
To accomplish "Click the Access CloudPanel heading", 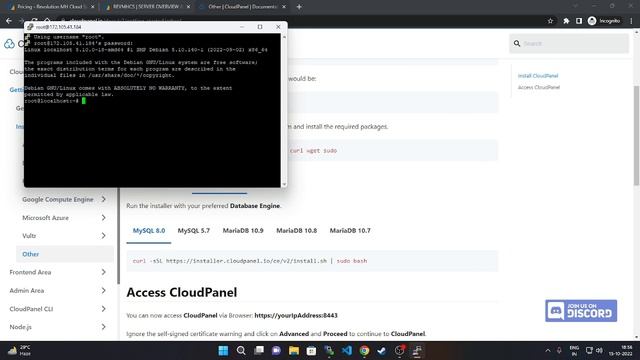I will (x=182, y=292).
